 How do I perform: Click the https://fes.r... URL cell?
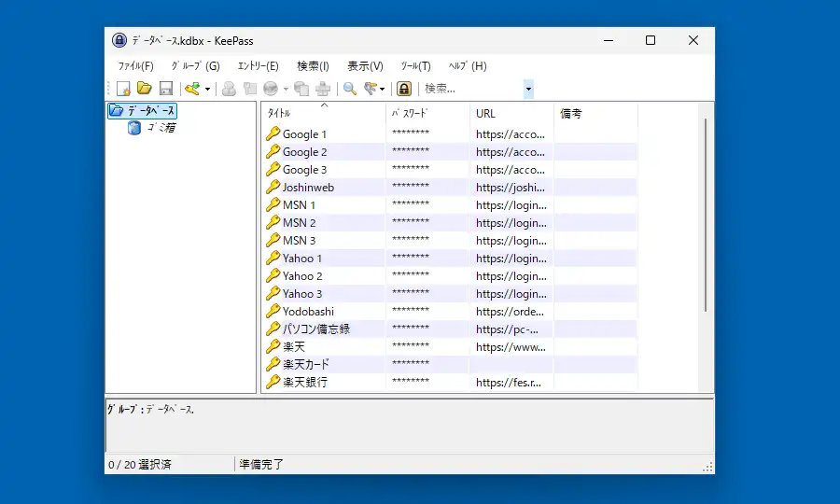coord(508,382)
